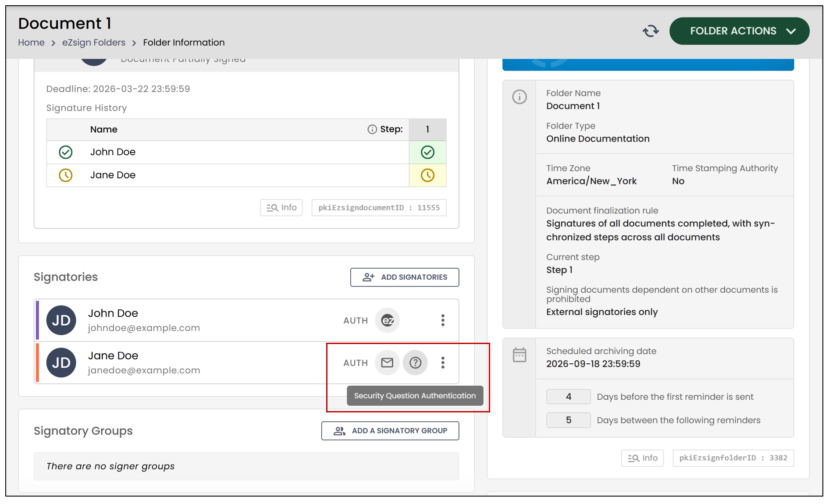Click the refresh sync icon
This screenshot has height=504, width=829.
point(651,31)
